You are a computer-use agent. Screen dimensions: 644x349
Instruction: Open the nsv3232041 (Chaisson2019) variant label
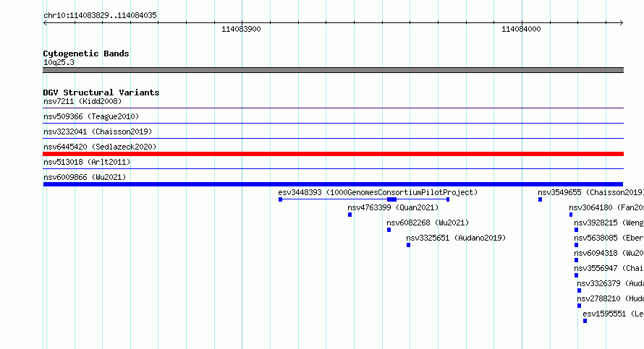tap(98, 132)
